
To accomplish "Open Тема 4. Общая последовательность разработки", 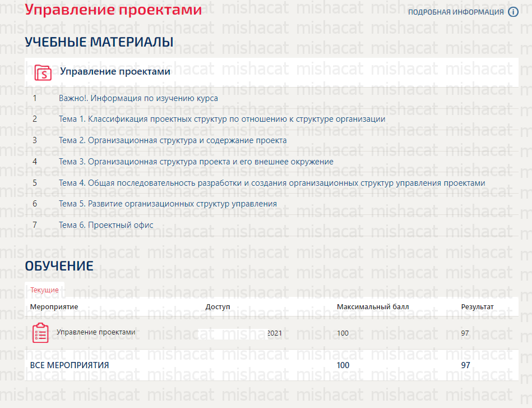I will tap(272, 183).
